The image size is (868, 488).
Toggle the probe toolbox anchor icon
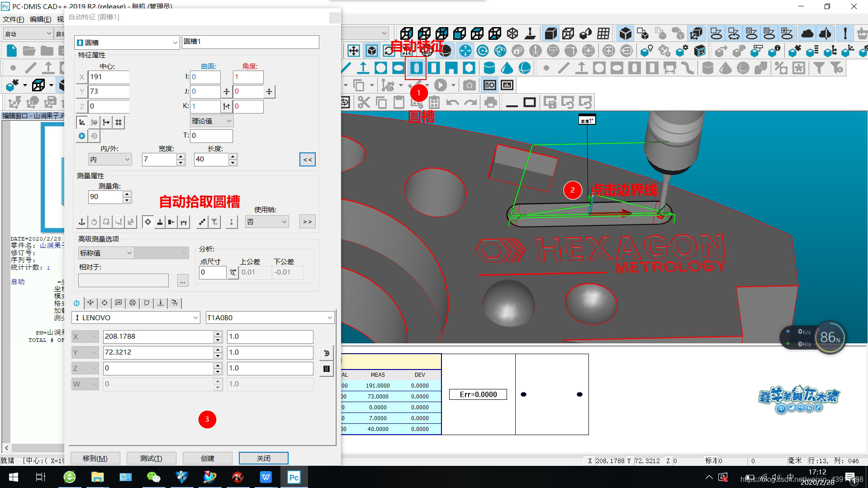click(82, 222)
